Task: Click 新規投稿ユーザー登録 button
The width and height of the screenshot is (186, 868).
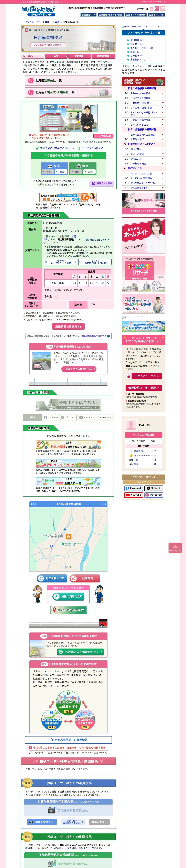Action: tap(144, 388)
